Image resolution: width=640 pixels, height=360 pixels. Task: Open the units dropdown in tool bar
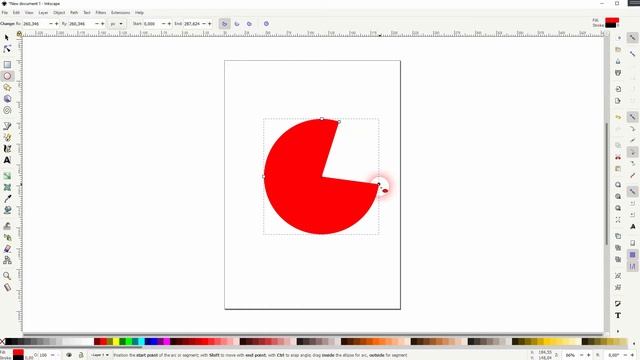[x=116, y=24]
